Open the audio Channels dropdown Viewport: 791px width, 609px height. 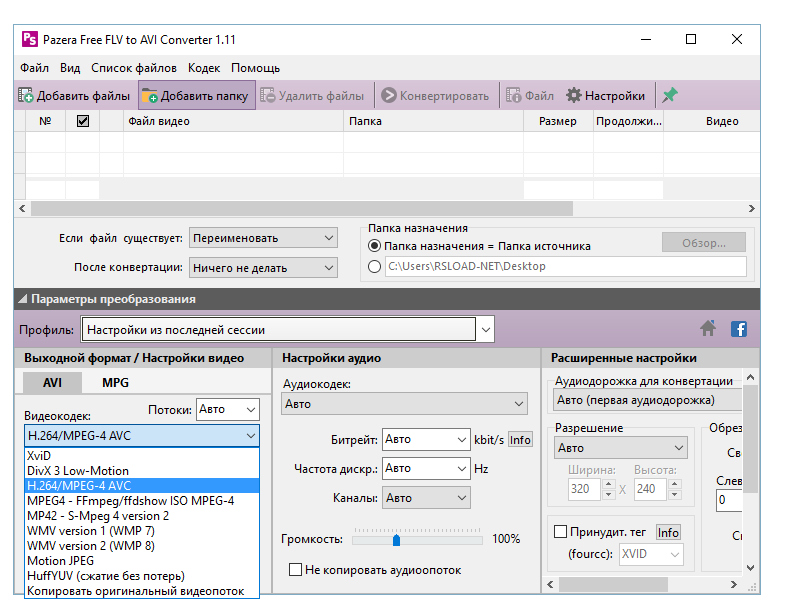(426, 498)
